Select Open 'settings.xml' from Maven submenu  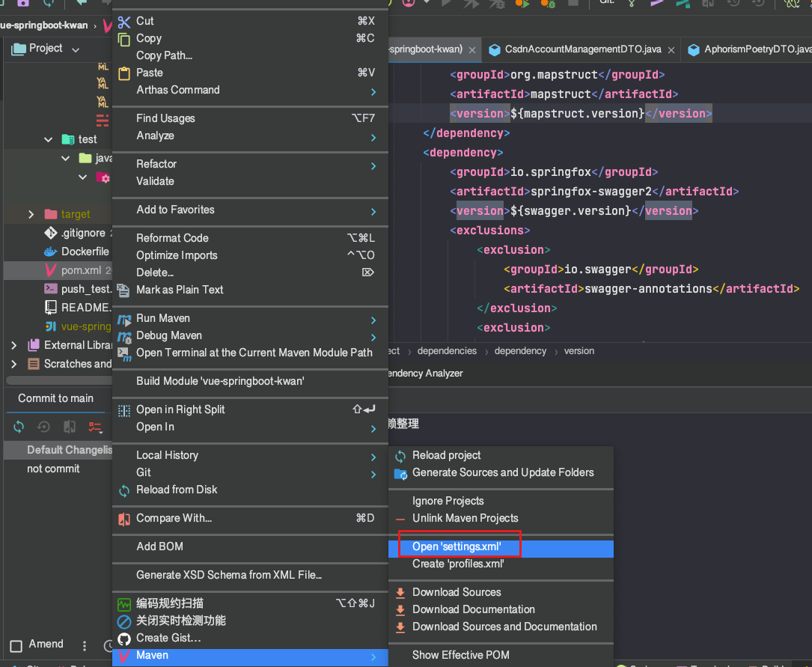click(457, 547)
